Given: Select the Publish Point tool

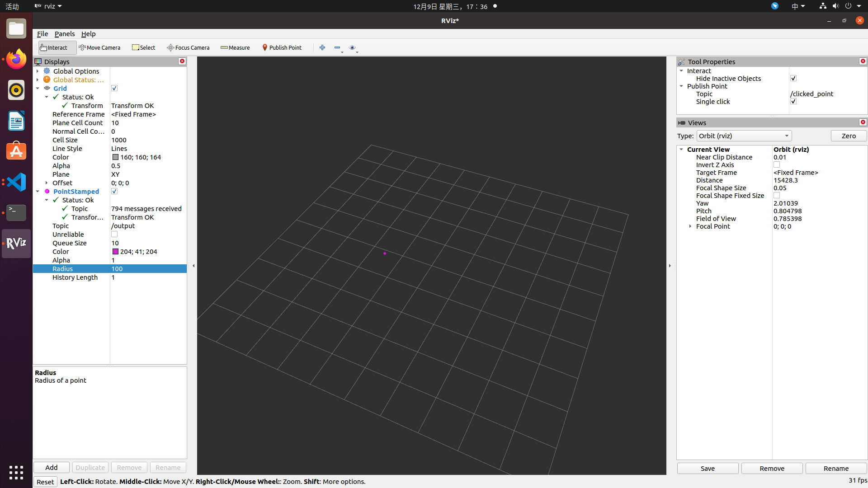Looking at the screenshot, I should (x=282, y=47).
